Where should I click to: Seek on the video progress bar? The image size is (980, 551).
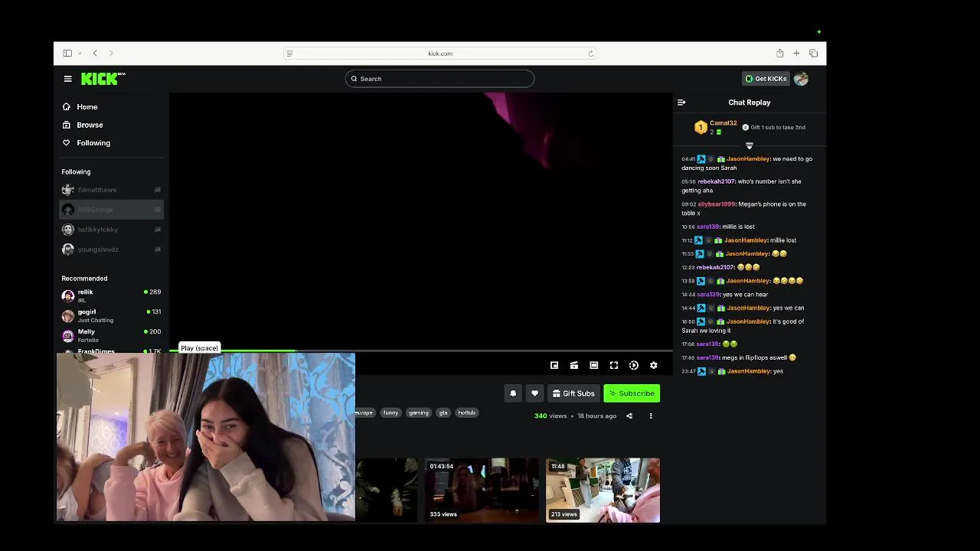tap(421, 350)
